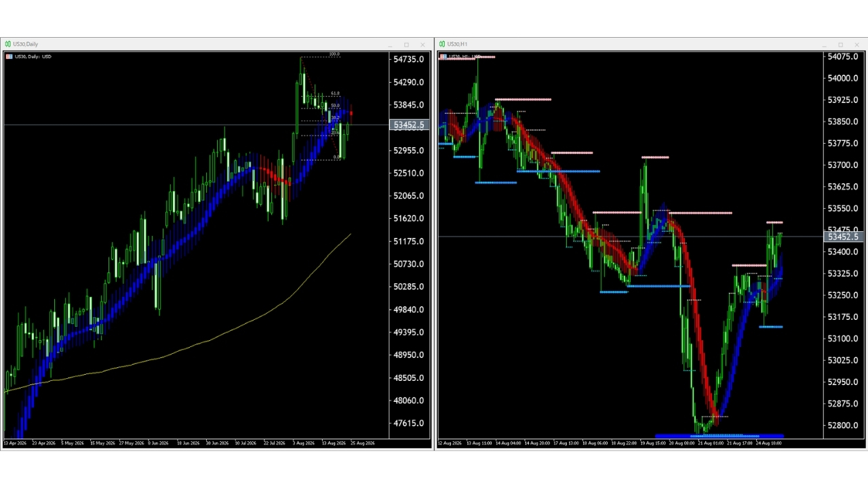Close the US30,H1 chart window

click(x=856, y=45)
